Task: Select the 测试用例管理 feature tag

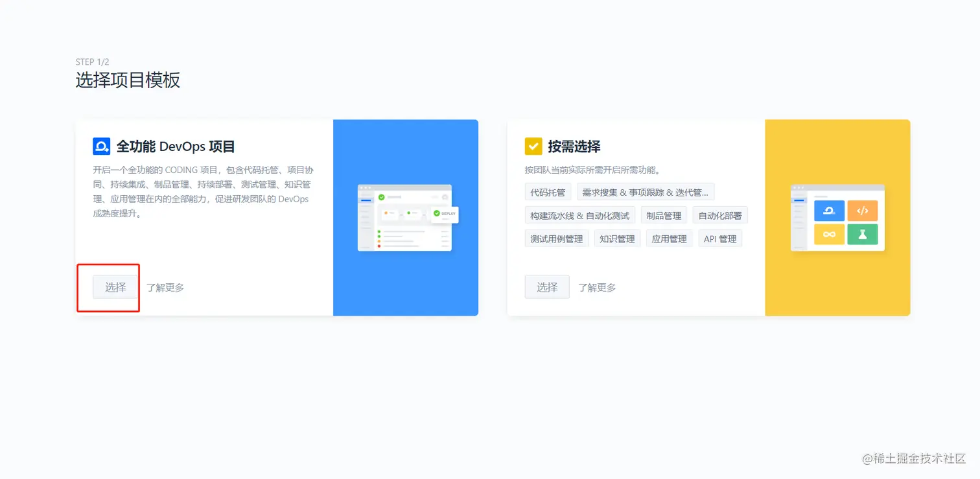Action: coord(557,239)
